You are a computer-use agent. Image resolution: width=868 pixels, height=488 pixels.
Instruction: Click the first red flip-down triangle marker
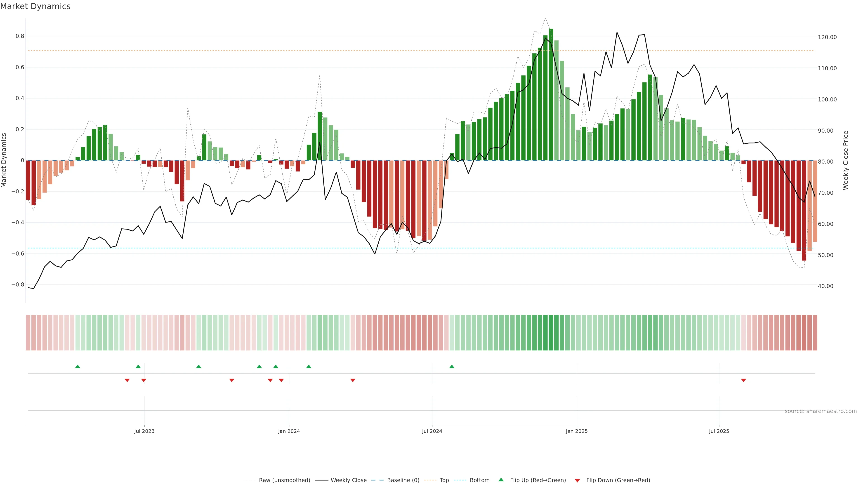coord(127,380)
